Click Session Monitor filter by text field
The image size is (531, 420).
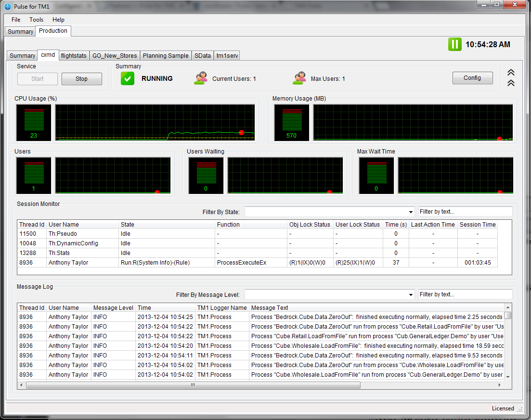pos(466,212)
